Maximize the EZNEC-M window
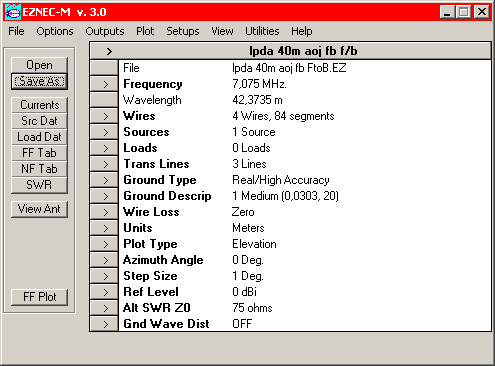The image size is (495, 366). tap(463, 12)
